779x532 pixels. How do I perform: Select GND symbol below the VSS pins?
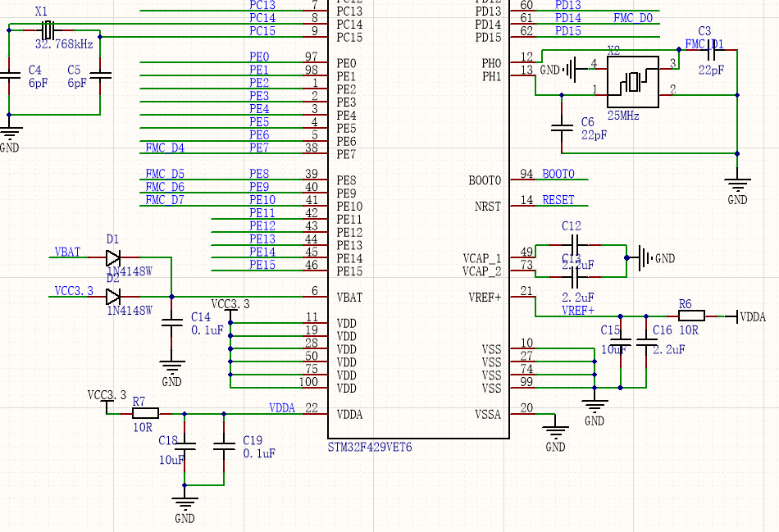tap(594, 411)
